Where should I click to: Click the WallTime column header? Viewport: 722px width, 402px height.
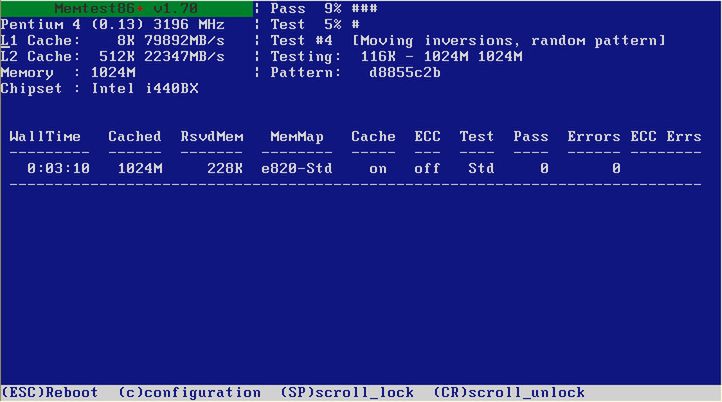[45, 136]
